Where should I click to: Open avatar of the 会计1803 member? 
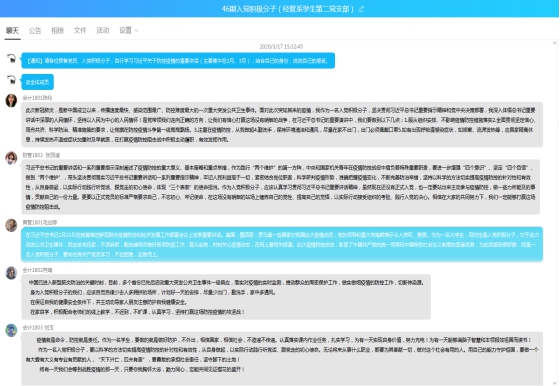[11, 330]
